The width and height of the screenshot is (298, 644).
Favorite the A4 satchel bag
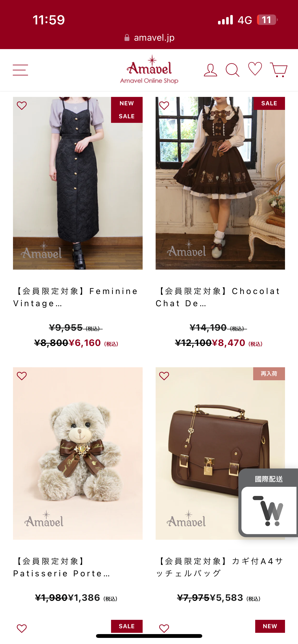(164, 376)
